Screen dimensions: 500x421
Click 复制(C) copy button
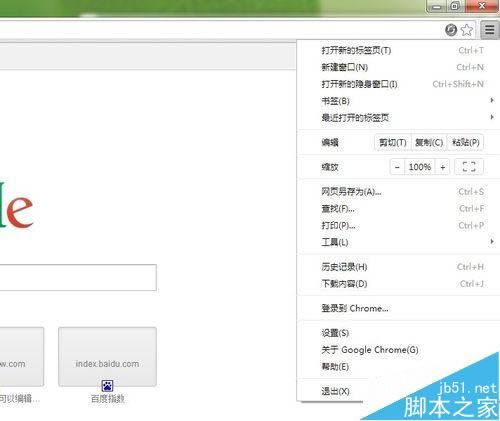(x=429, y=143)
